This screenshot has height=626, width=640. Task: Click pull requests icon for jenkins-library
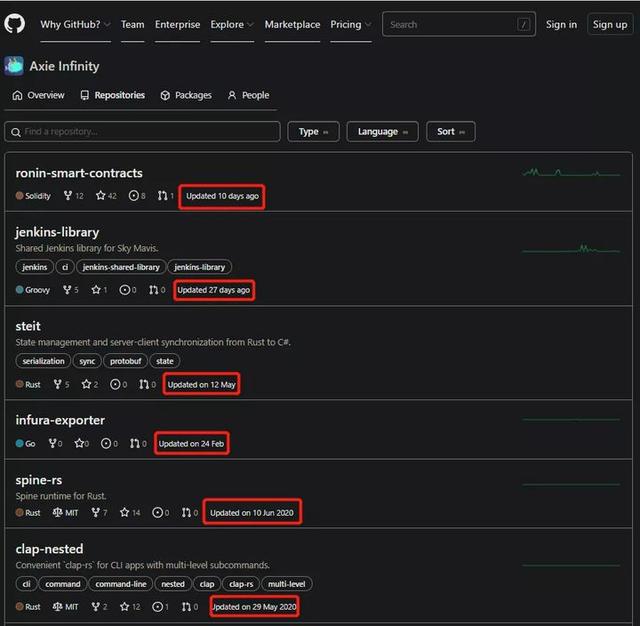point(153,290)
